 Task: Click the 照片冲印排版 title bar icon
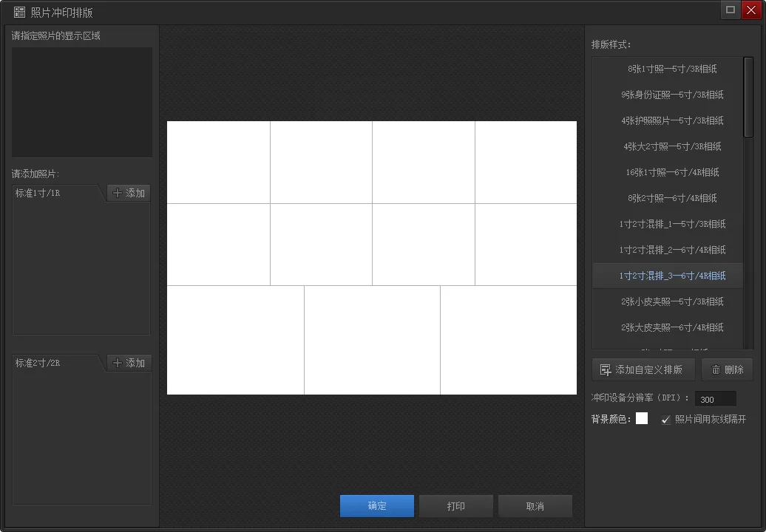click(19, 13)
